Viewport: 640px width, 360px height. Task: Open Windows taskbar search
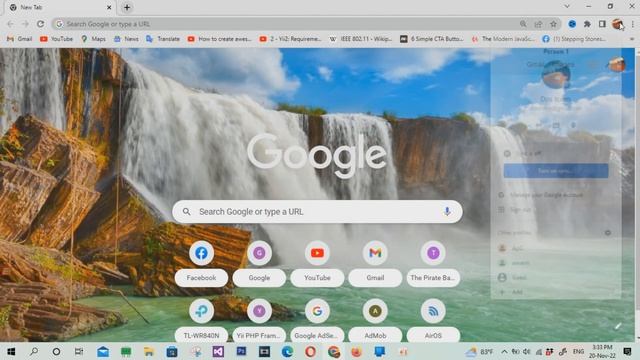(34, 351)
